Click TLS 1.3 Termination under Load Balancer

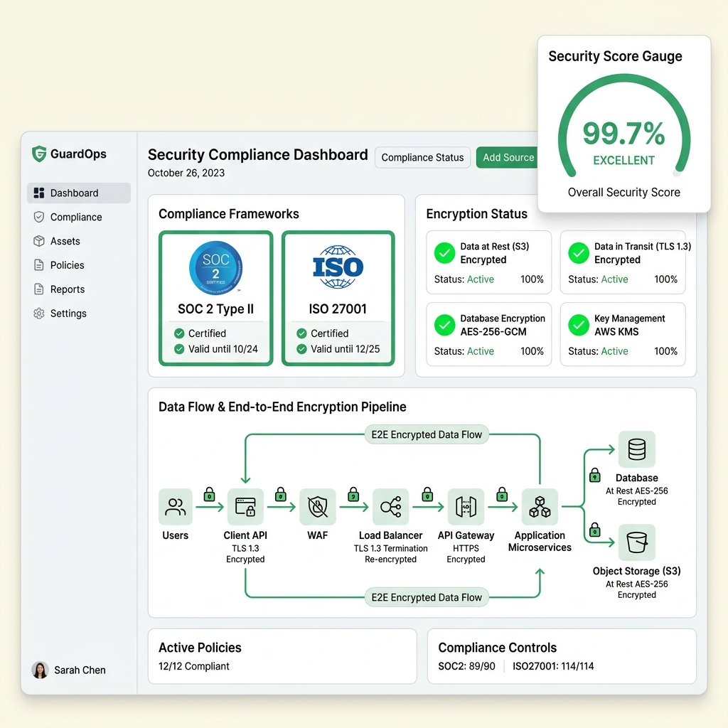click(x=390, y=548)
